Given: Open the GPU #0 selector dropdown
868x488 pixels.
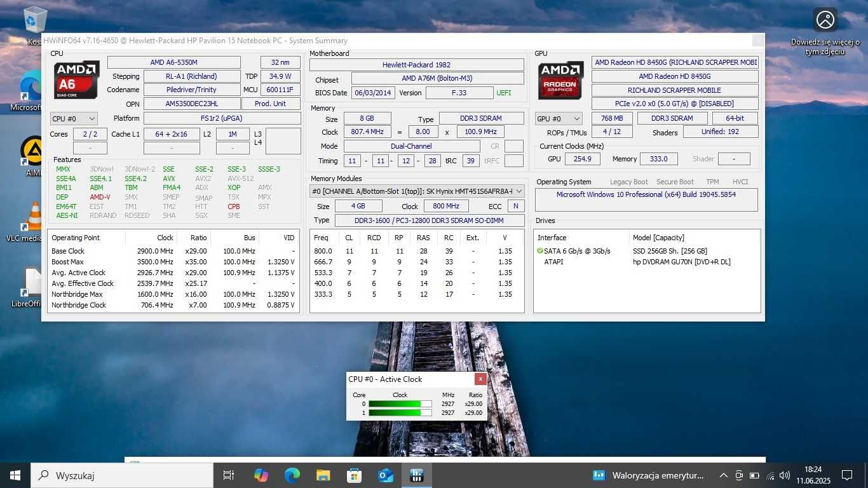Looking at the screenshot, I should pos(559,119).
